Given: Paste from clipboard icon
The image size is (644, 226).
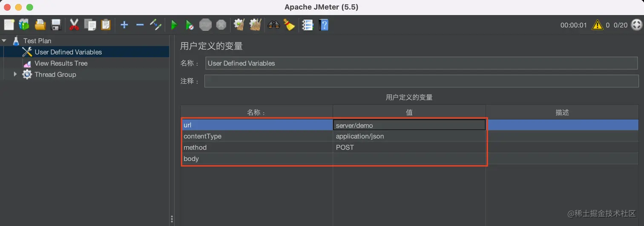Looking at the screenshot, I should point(106,25).
